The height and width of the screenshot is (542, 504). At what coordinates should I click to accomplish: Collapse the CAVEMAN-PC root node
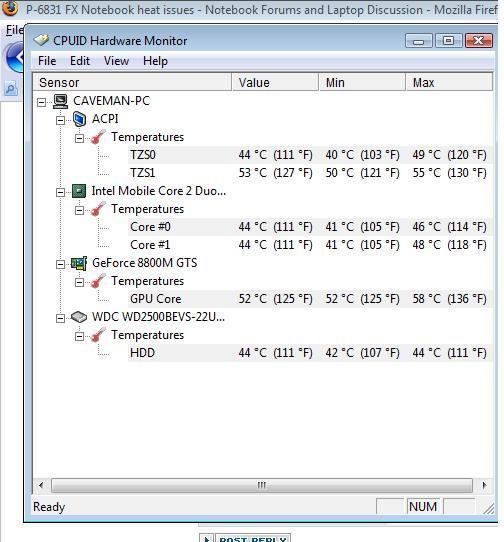pos(41,102)
